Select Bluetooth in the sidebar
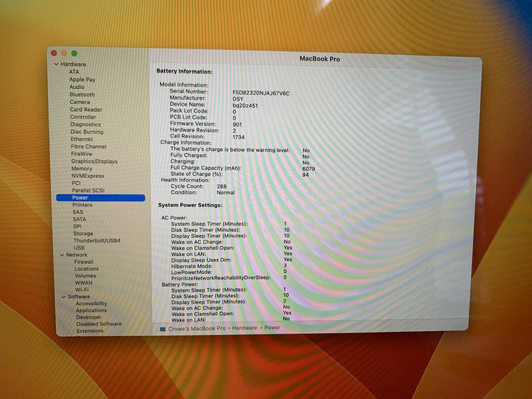Screen dimensions: 532x399 pos(82,95)
